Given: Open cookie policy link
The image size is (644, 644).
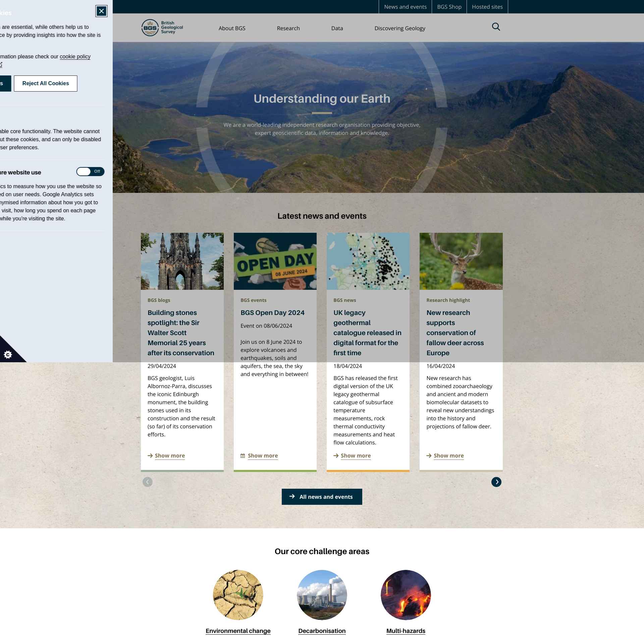Looking at the screenshot, I should (x=75, y=56).
